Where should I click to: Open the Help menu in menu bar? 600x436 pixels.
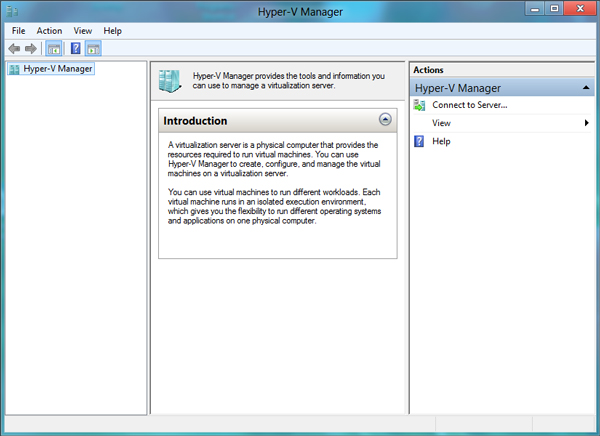(112, 31)
